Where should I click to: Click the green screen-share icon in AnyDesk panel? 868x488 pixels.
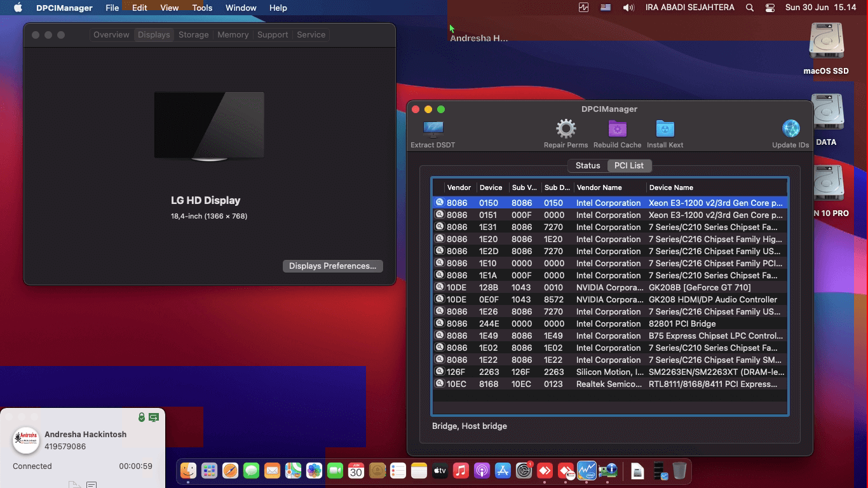tap(154, 417)
